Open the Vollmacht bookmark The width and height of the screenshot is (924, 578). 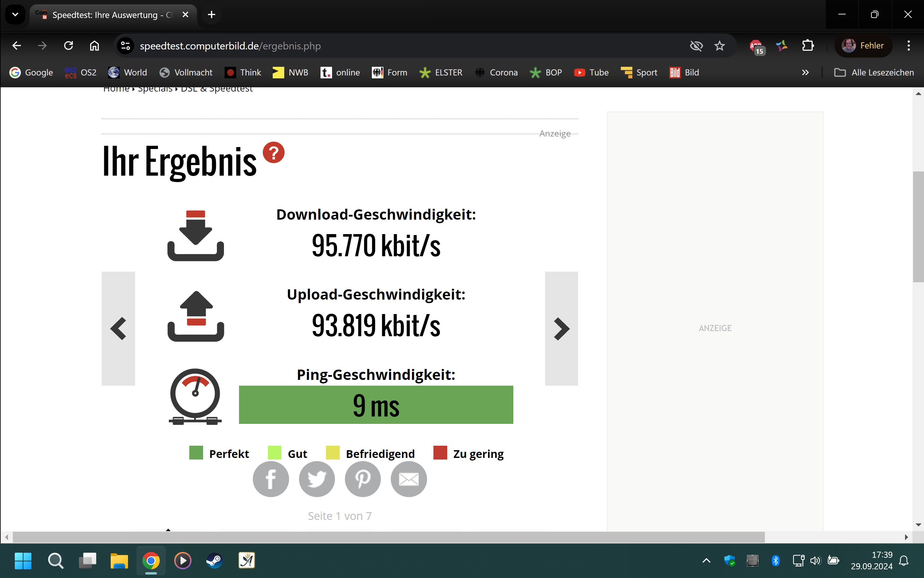click(186, 72)
